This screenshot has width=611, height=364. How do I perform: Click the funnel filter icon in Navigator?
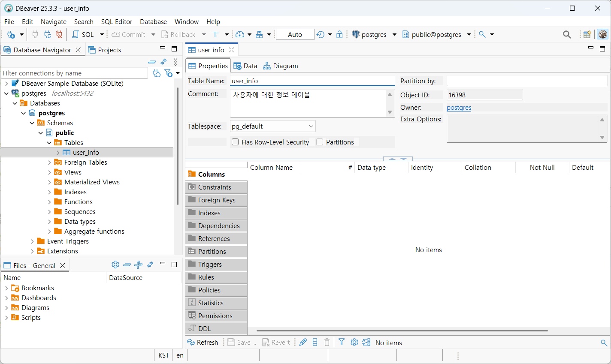pos(168,73)
